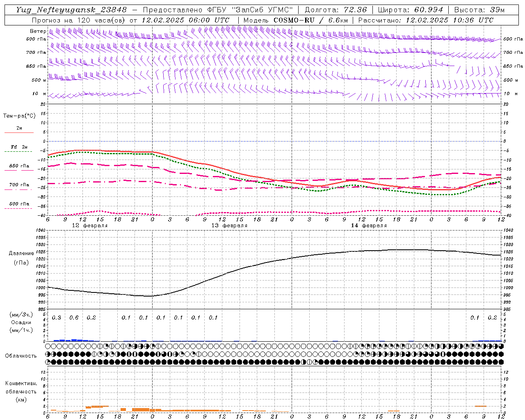The width and height of the screenshot is (525, 420).
Task: Click the 13 февраля date label
Action: point(229,226)
